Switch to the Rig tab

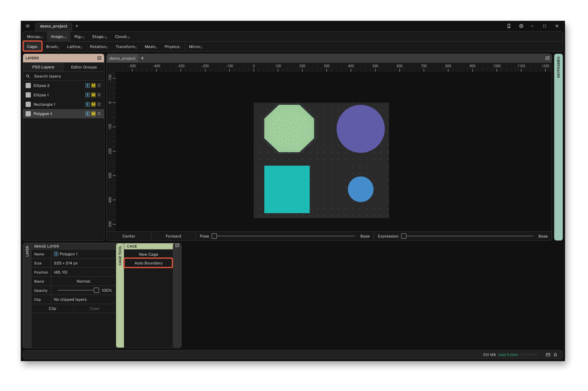79,37
